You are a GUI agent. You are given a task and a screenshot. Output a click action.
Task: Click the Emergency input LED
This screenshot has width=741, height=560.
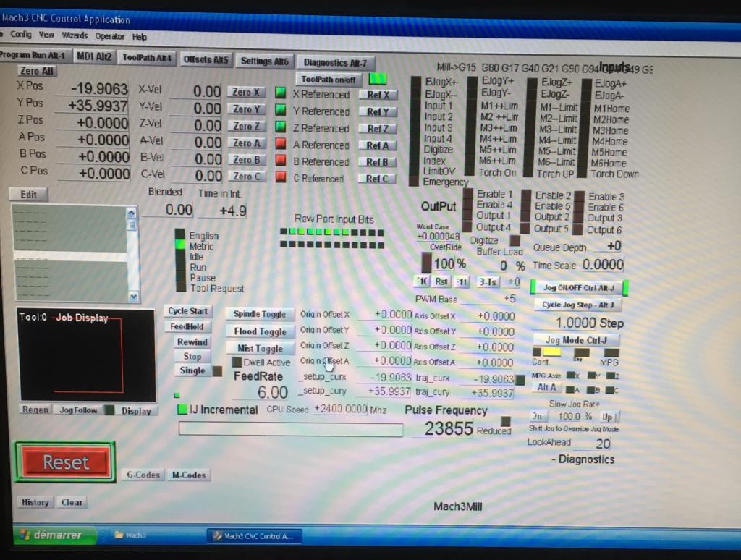[x=414, y=181]
